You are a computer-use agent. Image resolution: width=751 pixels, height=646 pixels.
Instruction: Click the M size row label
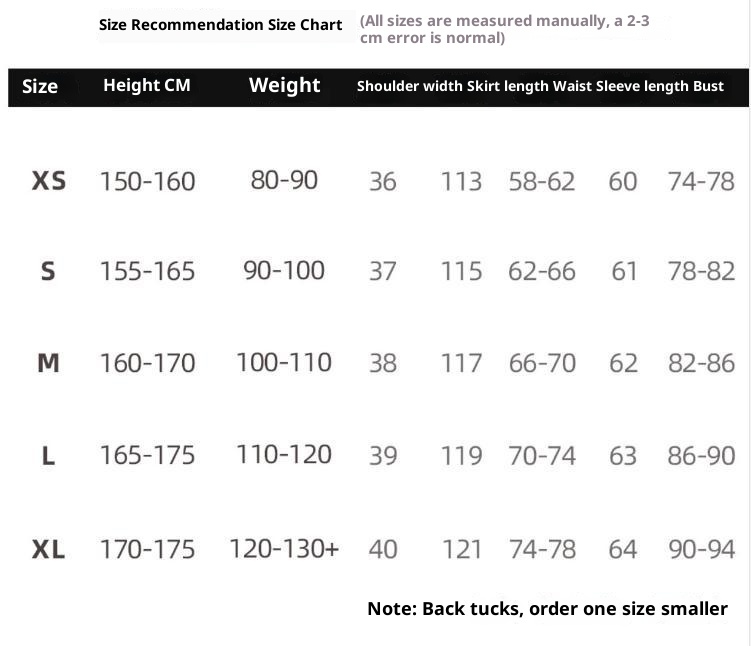48,363
